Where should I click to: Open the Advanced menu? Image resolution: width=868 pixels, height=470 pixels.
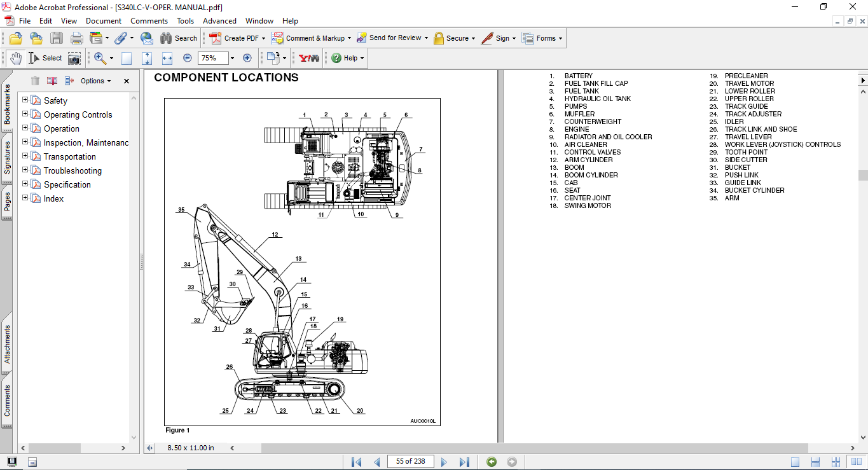[x=219, y=21]
